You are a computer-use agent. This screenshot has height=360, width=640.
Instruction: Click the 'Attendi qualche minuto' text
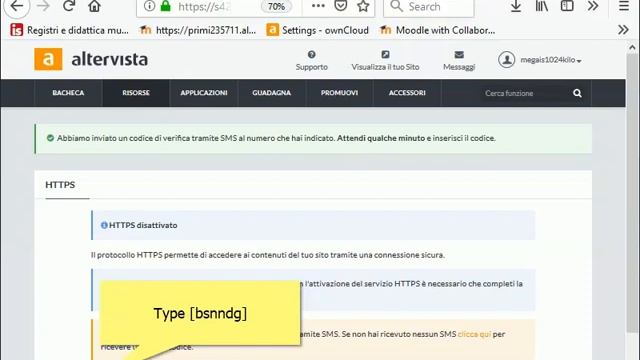381,138
